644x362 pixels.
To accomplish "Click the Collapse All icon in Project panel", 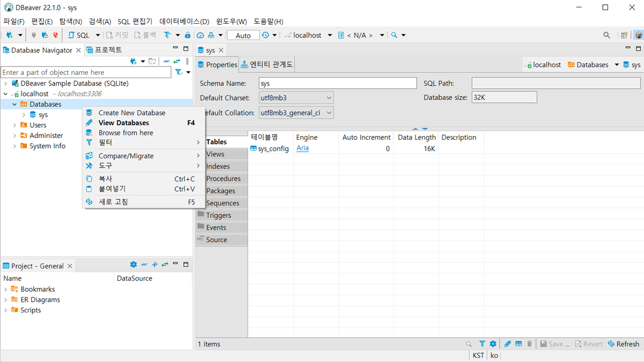I will click(144, 265).
